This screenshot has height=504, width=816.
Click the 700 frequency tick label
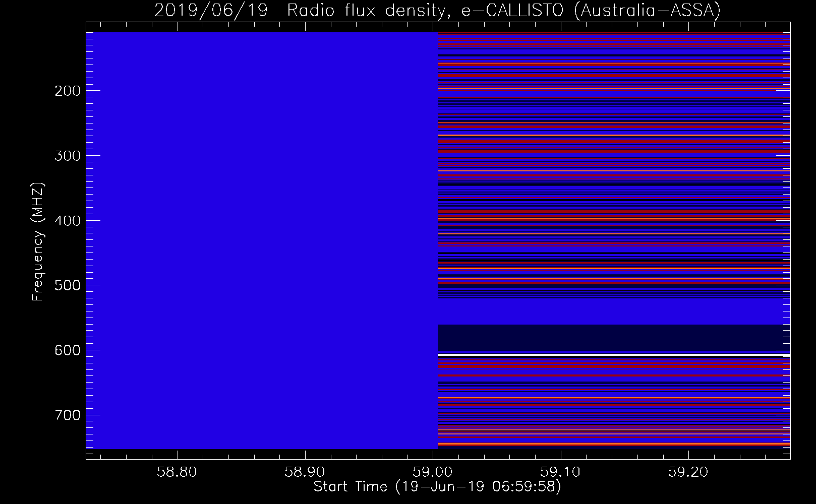(x=68, y=415)
